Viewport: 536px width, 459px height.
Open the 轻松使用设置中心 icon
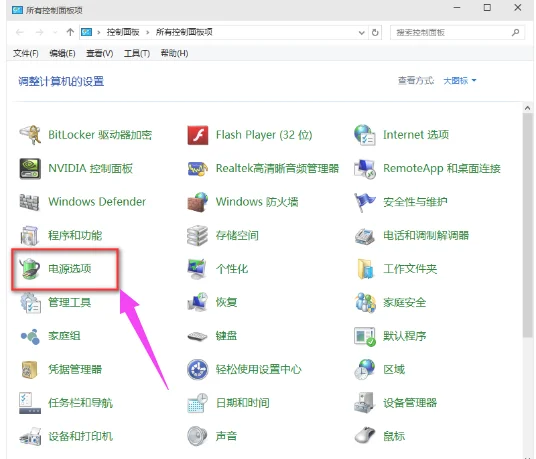pos(198,369)
